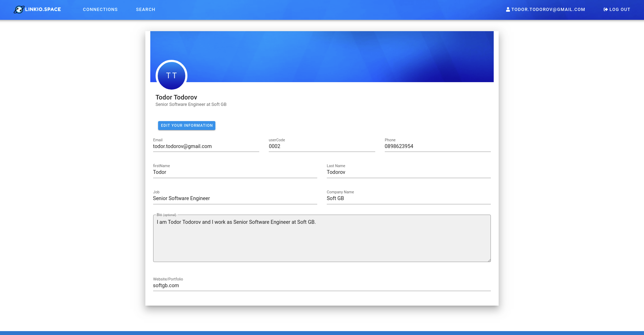Click the Company Name field label
The width and height of the screenshot is (644, 335).
click(340, 192)
